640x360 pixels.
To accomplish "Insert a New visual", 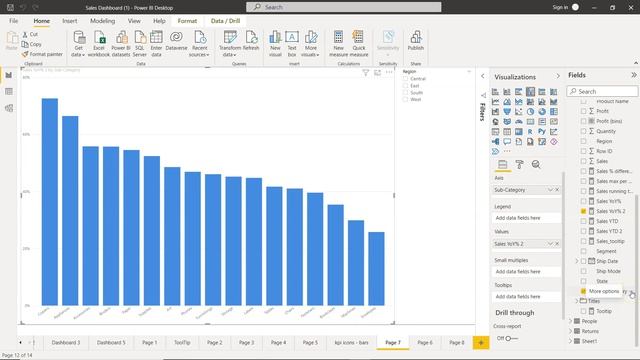I will point(275,44).
